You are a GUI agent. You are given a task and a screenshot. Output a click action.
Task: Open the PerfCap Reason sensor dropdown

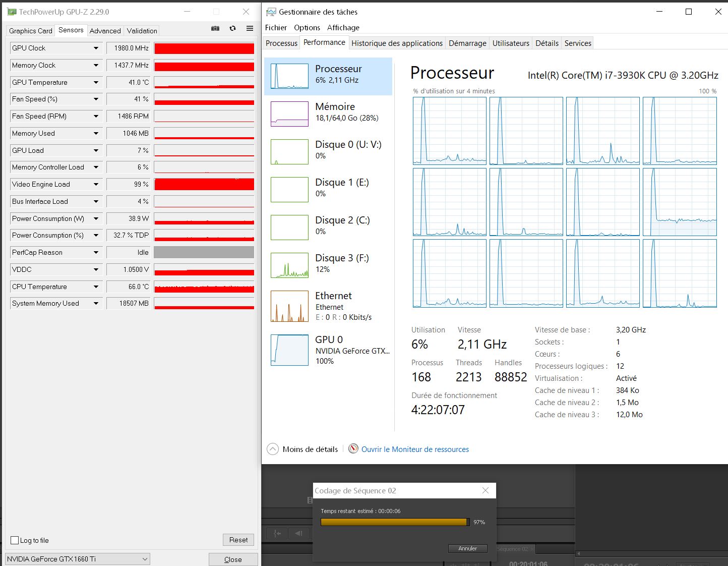96,253
